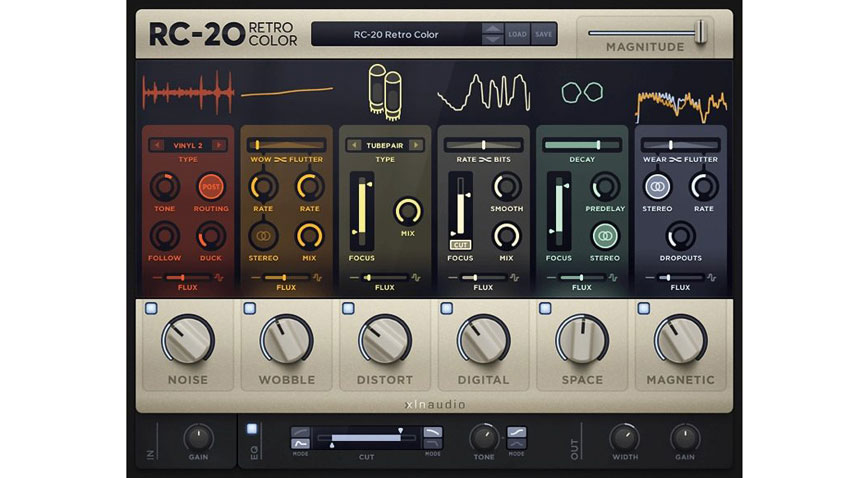
Task: Click the RATE/BITS slider in Digital
Action: [483, 145]
